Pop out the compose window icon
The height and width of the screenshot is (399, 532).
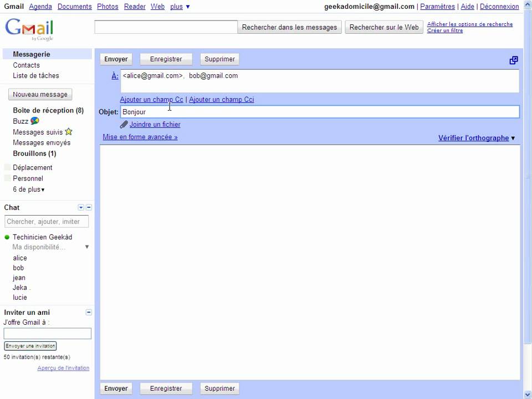tap(513, 59)
